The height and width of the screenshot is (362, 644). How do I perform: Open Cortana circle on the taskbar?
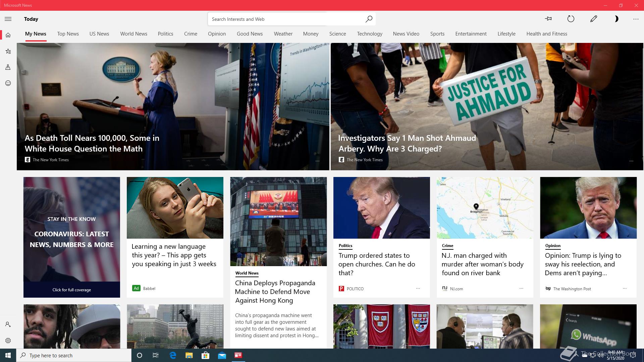coord(140,355)
